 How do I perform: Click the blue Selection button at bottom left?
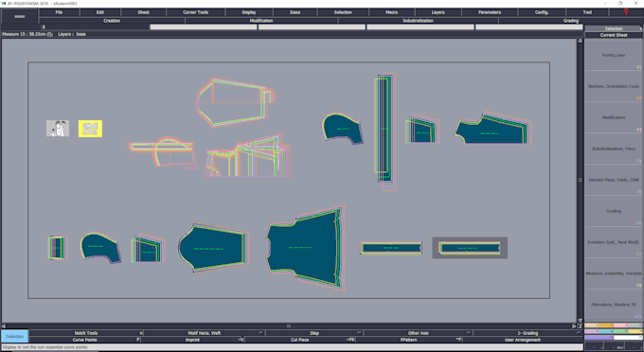point(15,336)
